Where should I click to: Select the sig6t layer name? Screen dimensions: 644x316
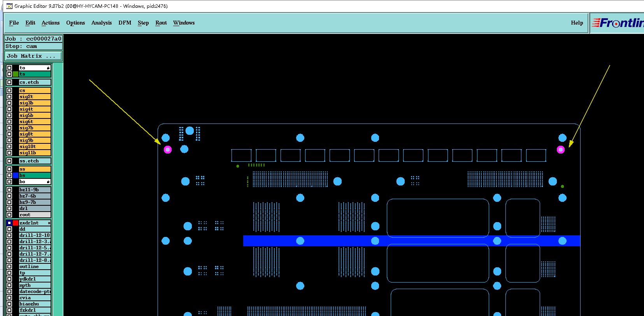point(35,122)
